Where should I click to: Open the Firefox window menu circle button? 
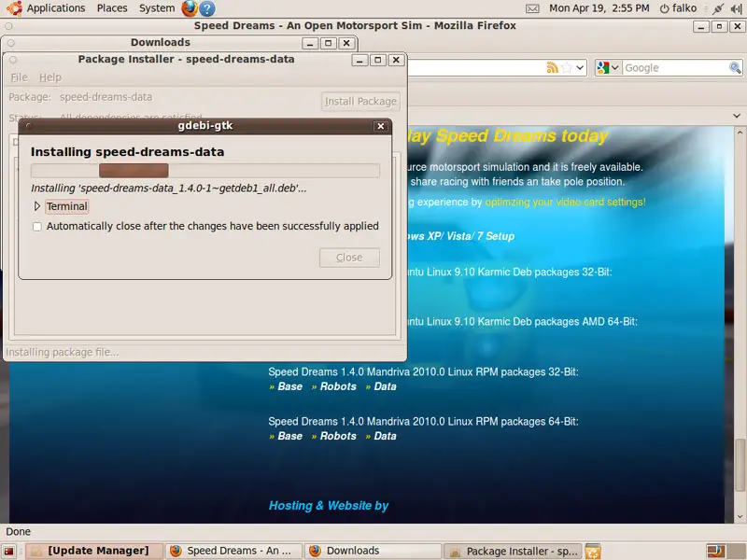[x=8, y=26]
